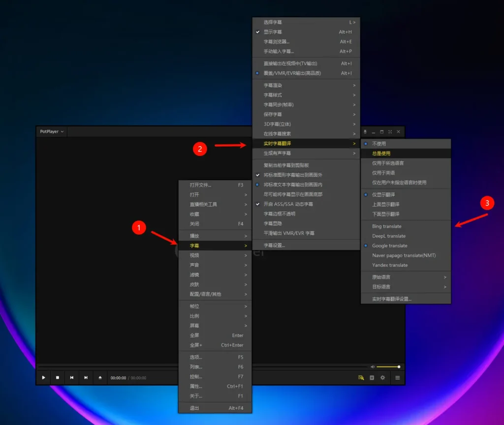504x425 pixels.
Task: Click 复制当前字幕到剪贴板 entry
Action: tap(306, 165)
